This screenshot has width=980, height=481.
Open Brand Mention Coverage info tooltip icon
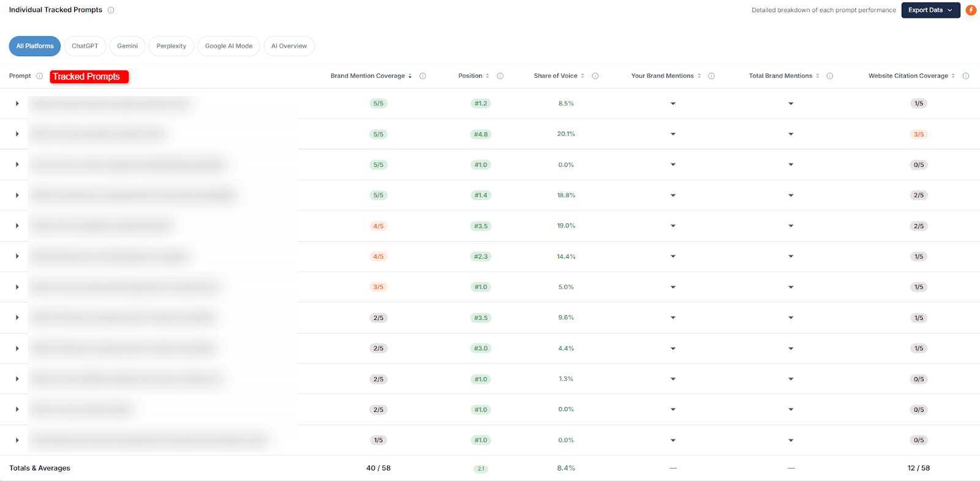pos(423,76)
